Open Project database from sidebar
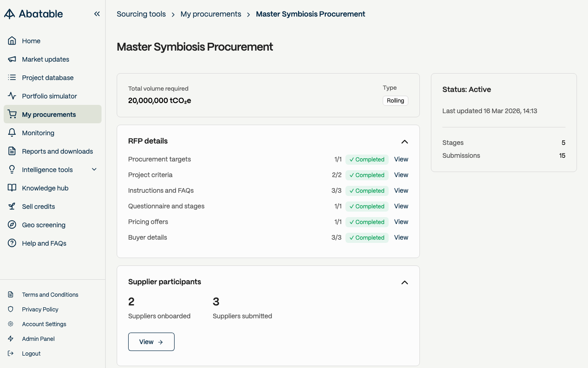Viewport: 588px width, 368px height. pos(48,78)
